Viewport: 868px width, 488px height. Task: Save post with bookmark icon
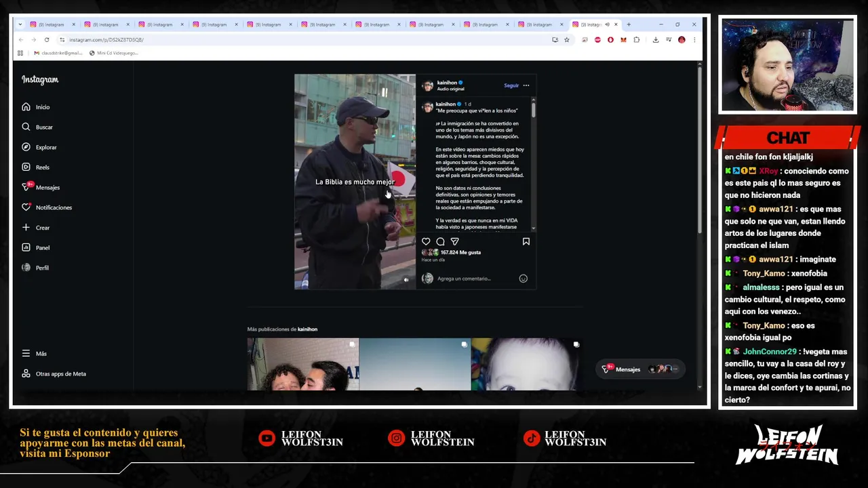pos(526,241)
